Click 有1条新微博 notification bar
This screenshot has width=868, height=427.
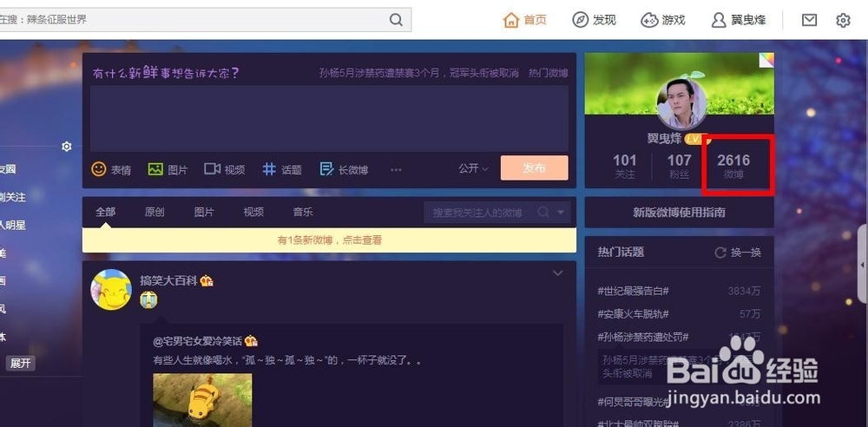pyautogui.click(x=329, y=240)
